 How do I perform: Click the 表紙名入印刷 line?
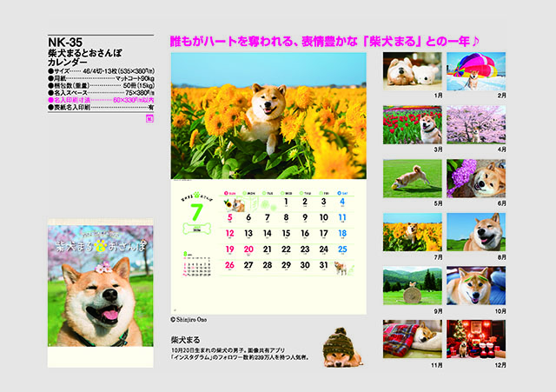101,107
